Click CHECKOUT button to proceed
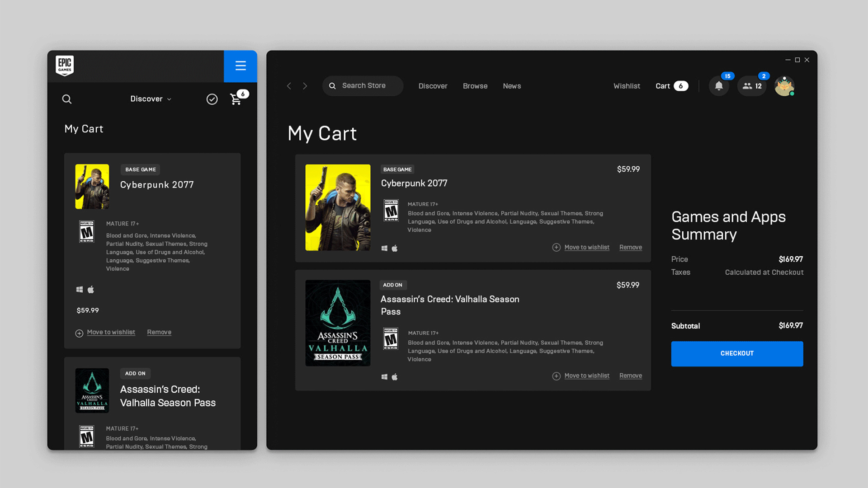Image resolution: width=868 pixels, height=488 pixels. (737, 353)
